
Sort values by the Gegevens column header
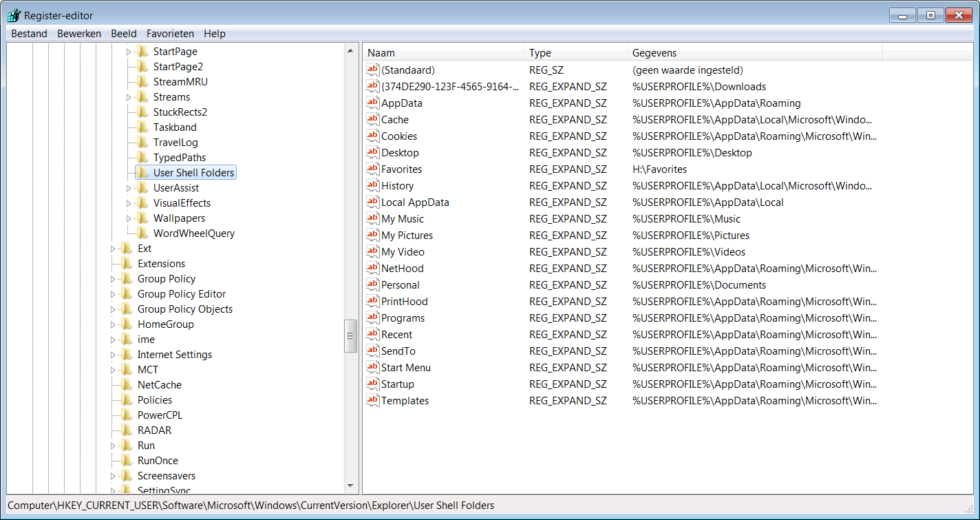(755, 53)
